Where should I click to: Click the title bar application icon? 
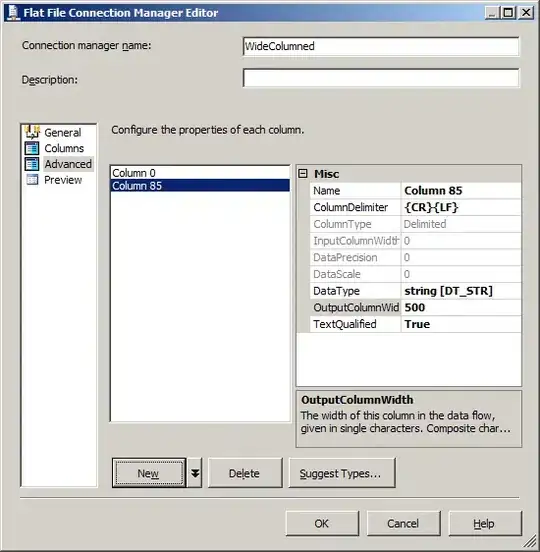[x=13, y=13]
